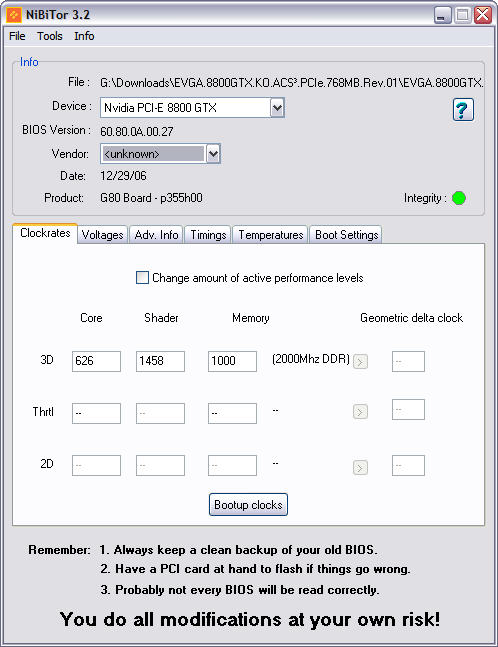The width and height of the screenshot is (498, 647).
Task: Switch to the Clockrates tab
Action: click(x=45, y=233)
